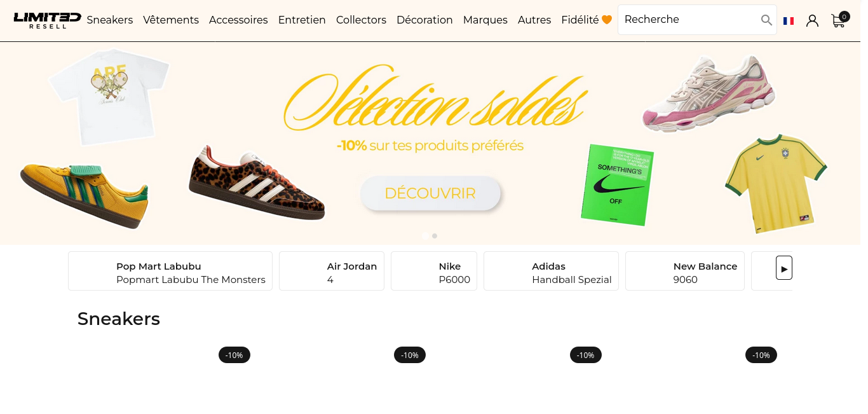Open the shopping cart icon
Image resolution: width=868 pixels, height=414 pixels.
839,20
